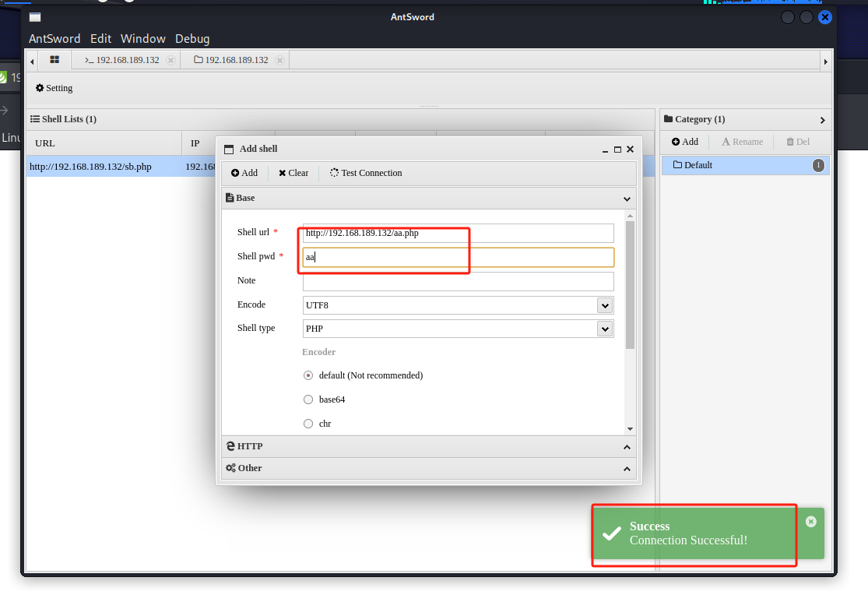Click Add in the Add shell toolbar
Viewport: 868px width, 616px height.
click(244, 173)
